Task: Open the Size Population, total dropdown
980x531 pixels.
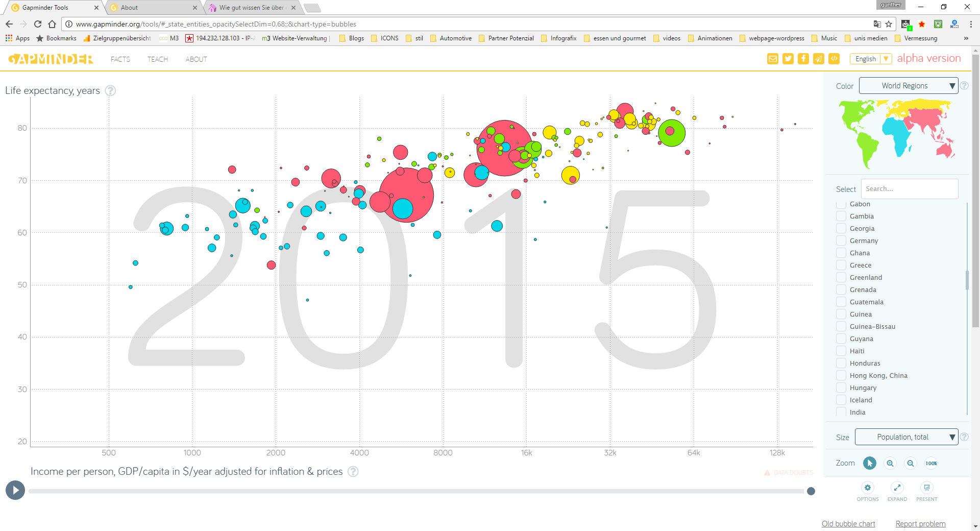Action: click(906, 437)
